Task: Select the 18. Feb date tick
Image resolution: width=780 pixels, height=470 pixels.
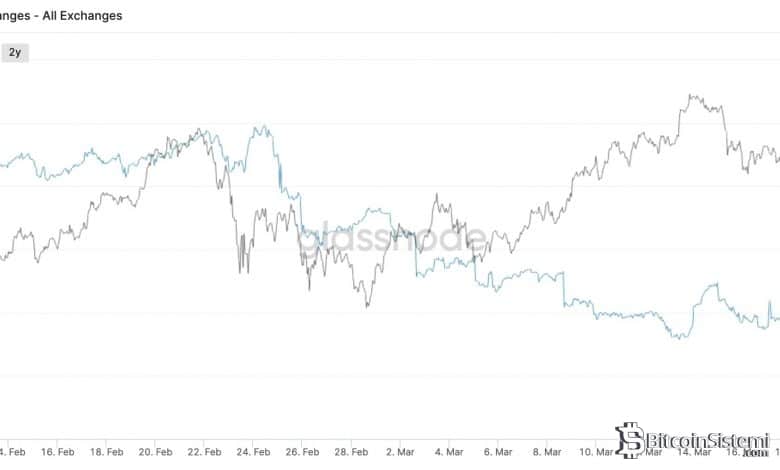Action: [x=107, y=452]
